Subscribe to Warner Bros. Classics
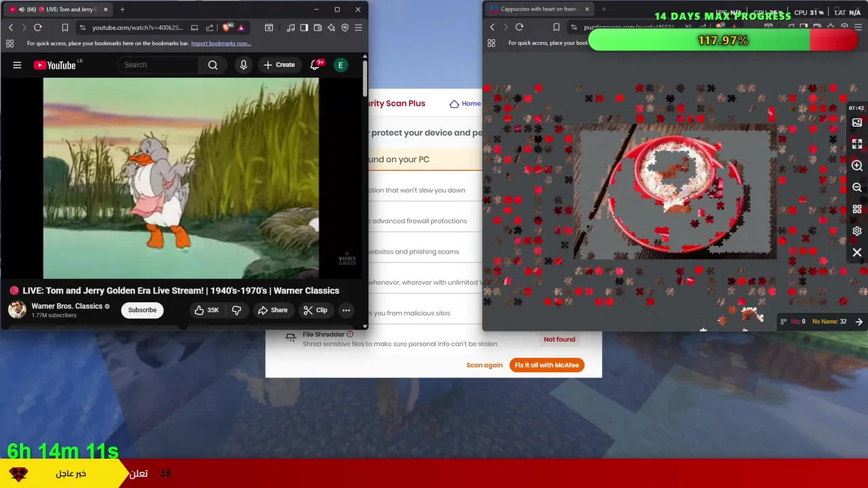 (142, 310)
